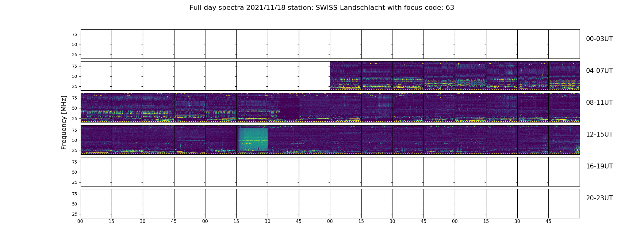
Task: Select the '12-15UT' row label
Action: (599, 134)
